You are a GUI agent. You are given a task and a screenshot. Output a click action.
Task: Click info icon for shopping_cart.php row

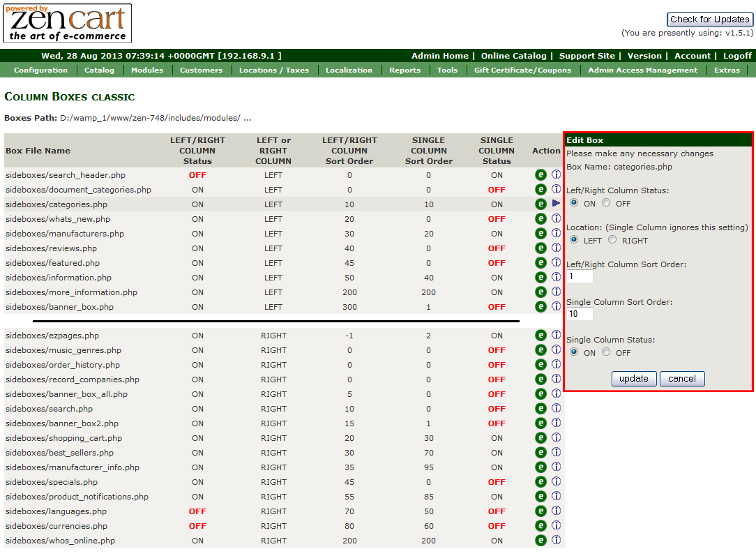click(x=556, y=438)
